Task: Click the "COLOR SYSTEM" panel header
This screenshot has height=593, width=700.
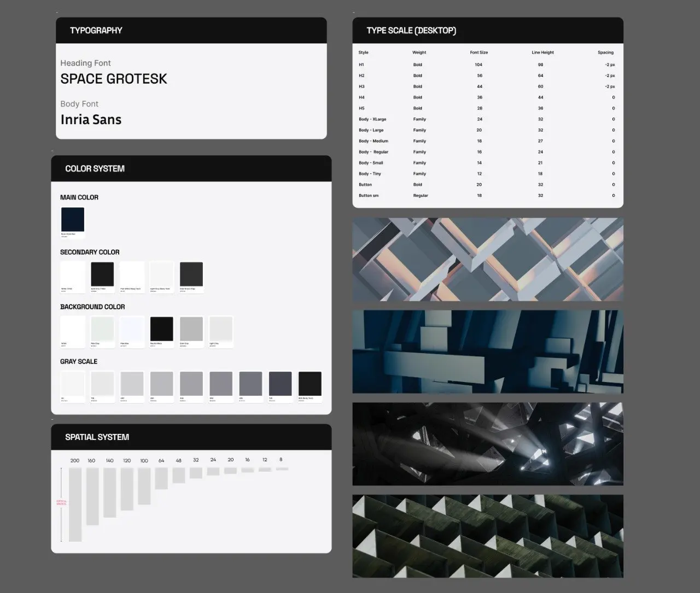Action: [x=191, y=168]
